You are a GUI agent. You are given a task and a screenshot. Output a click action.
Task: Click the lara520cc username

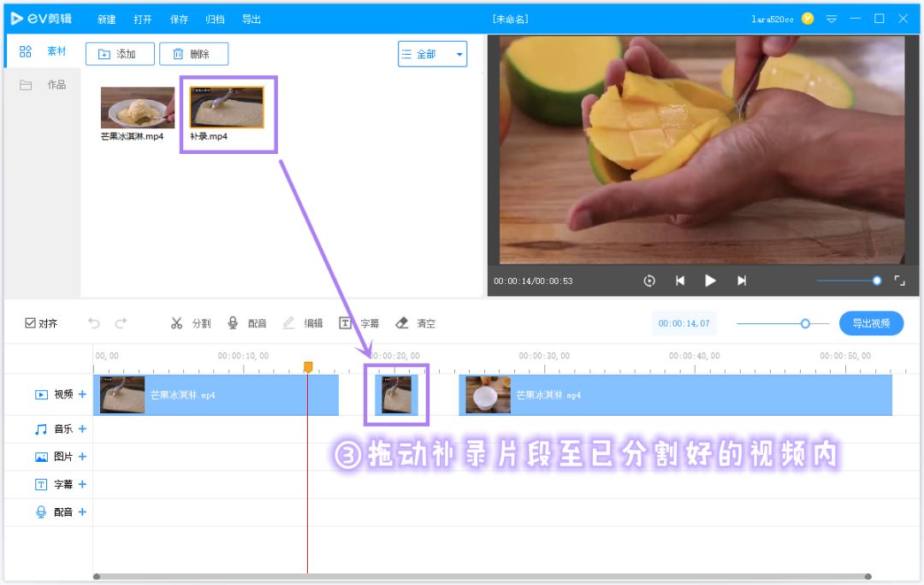coord(772,20)
